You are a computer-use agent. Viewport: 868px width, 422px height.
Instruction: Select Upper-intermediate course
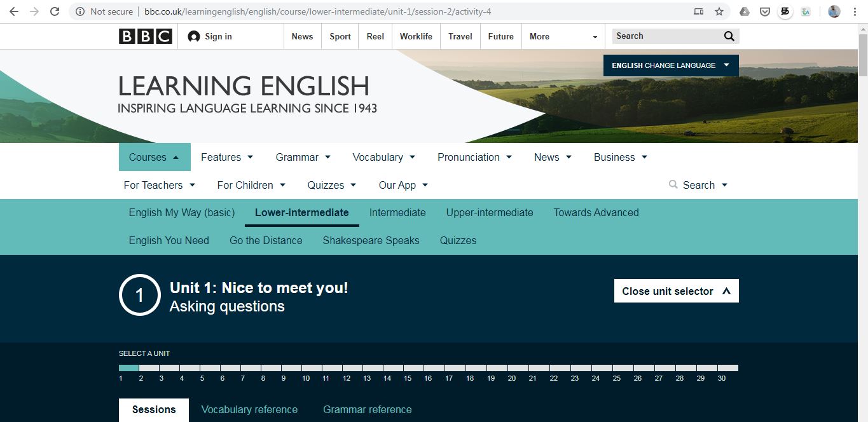pos(490,212)
